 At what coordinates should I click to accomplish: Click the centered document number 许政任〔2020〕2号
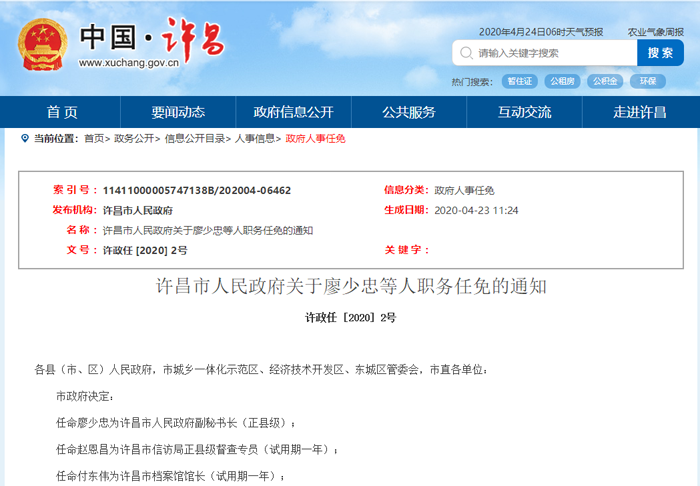click(350, 318)
